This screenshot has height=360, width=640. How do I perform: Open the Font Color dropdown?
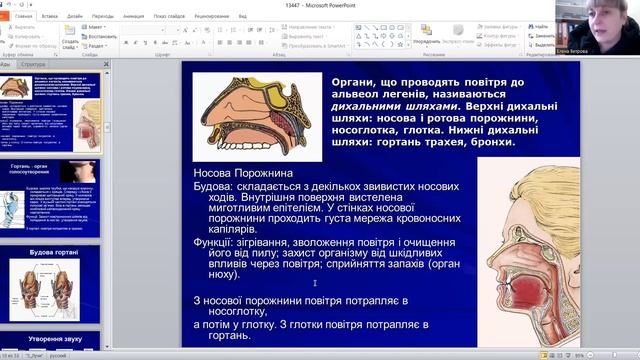[204, 42]
